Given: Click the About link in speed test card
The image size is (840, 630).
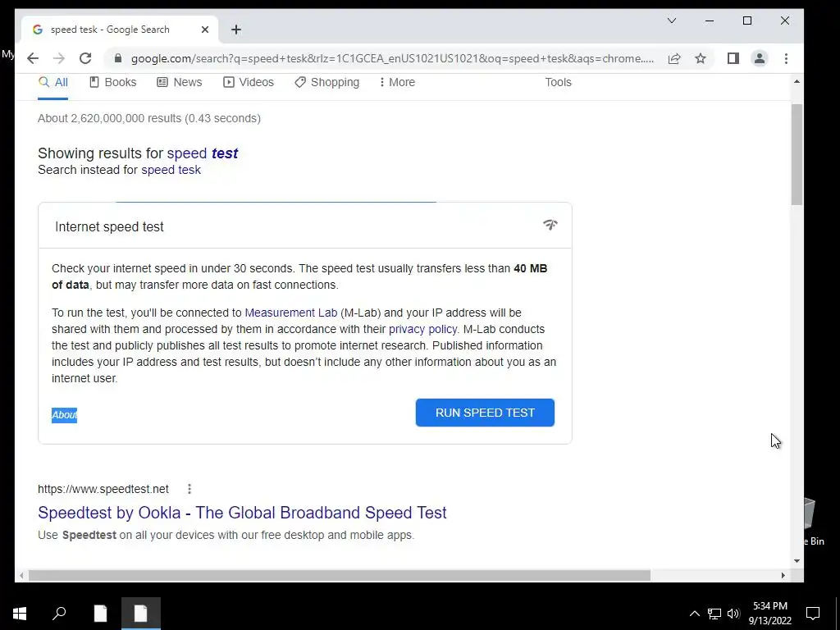Looking at the screenshot, I should coord(64,415).
